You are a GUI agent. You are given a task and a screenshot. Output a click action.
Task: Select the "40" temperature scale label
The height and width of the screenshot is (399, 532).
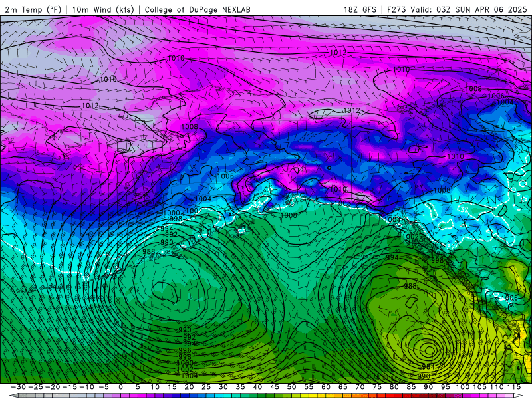[x=257, y=387]
